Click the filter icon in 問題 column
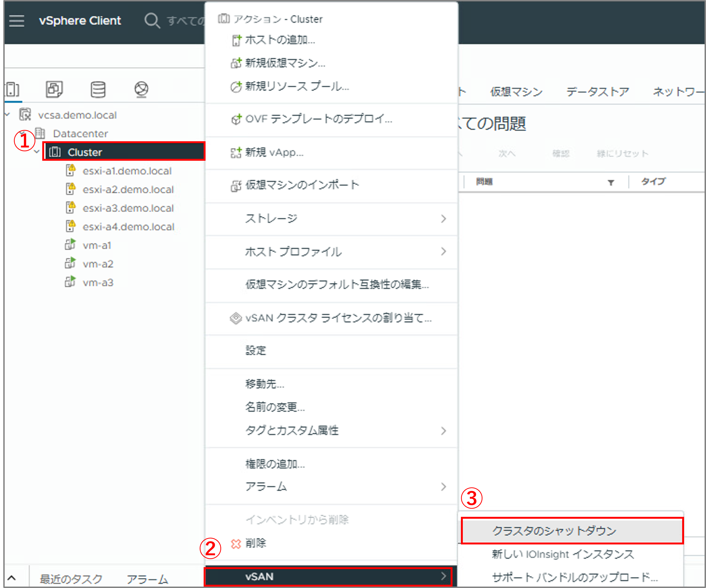 click(611, 182)
